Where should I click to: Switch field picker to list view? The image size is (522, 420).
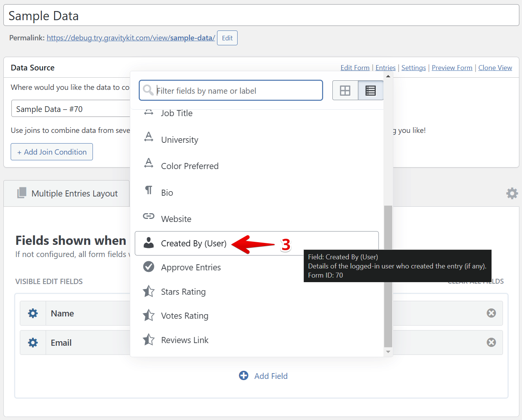point(370,91)
